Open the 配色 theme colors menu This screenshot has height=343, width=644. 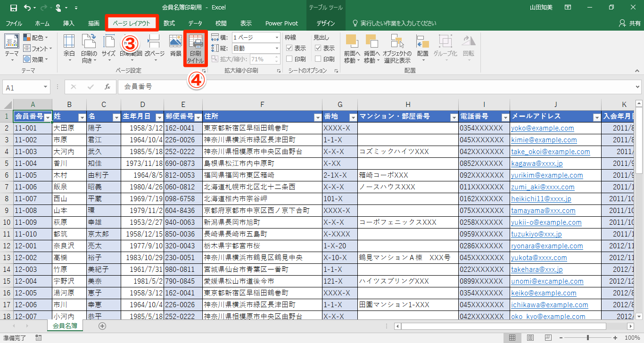click(35, 38)
